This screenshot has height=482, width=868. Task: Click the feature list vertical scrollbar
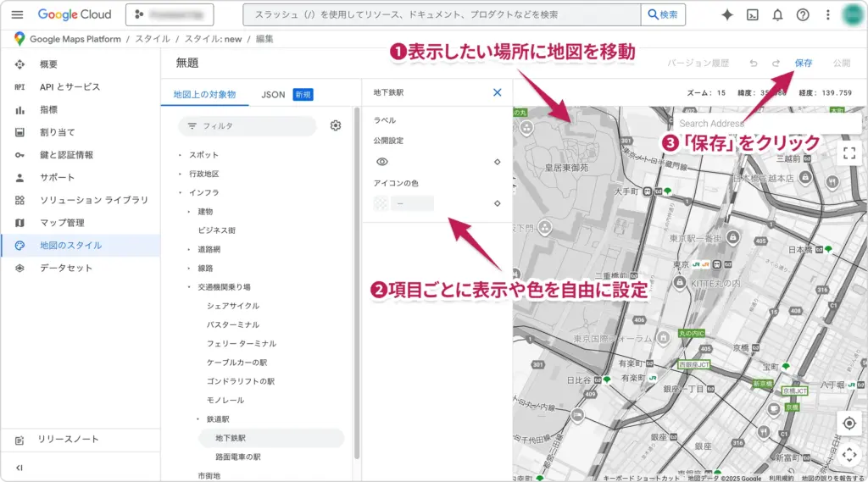(357, 283)
